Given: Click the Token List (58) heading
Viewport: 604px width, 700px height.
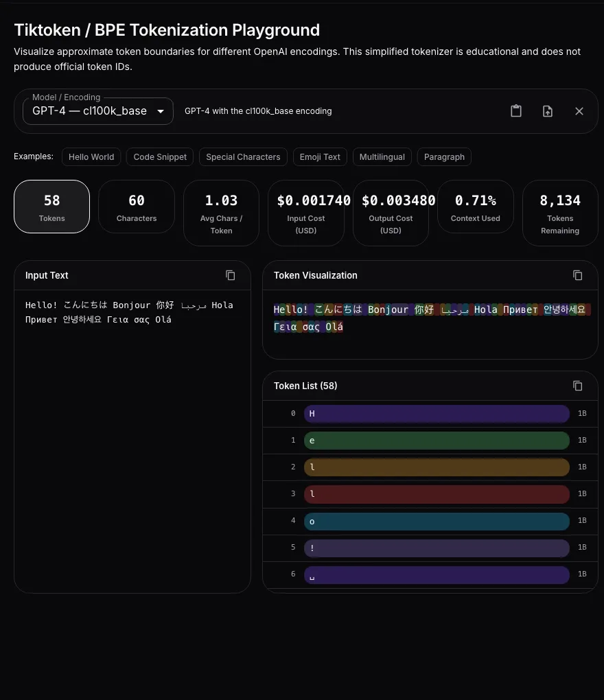Looking at the screenshot, I should (x=305, y=386).
